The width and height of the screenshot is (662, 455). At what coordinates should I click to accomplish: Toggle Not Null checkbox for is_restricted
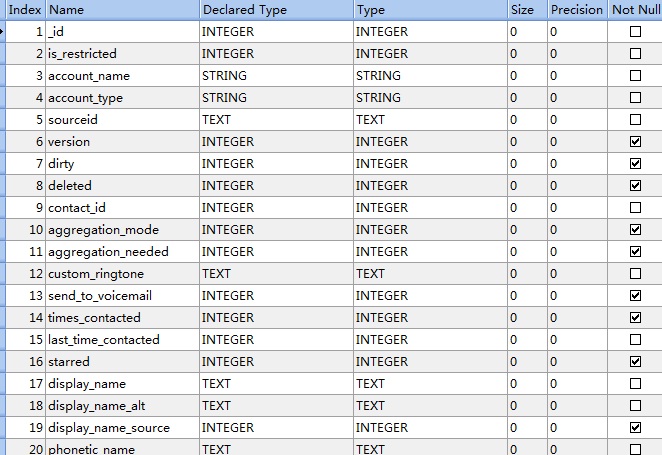point(635,54)
